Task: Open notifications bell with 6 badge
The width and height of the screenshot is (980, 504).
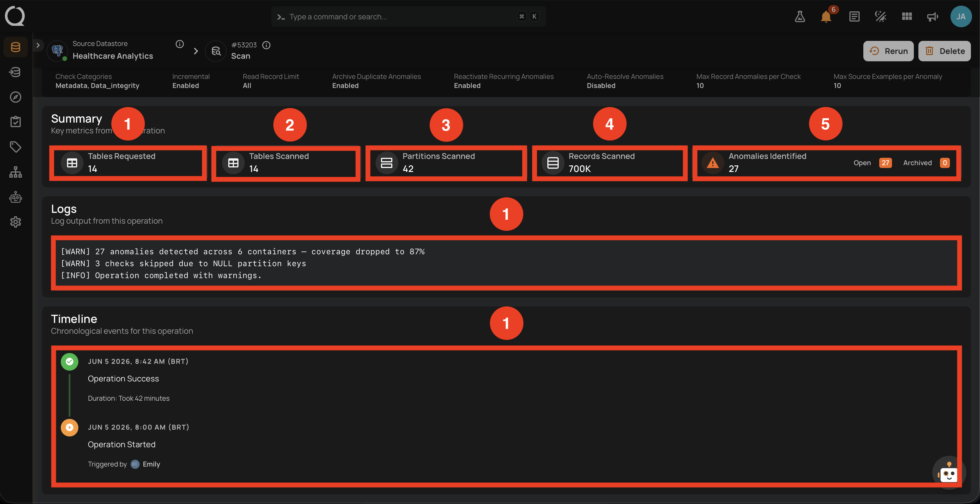Action: click(826, 16)
